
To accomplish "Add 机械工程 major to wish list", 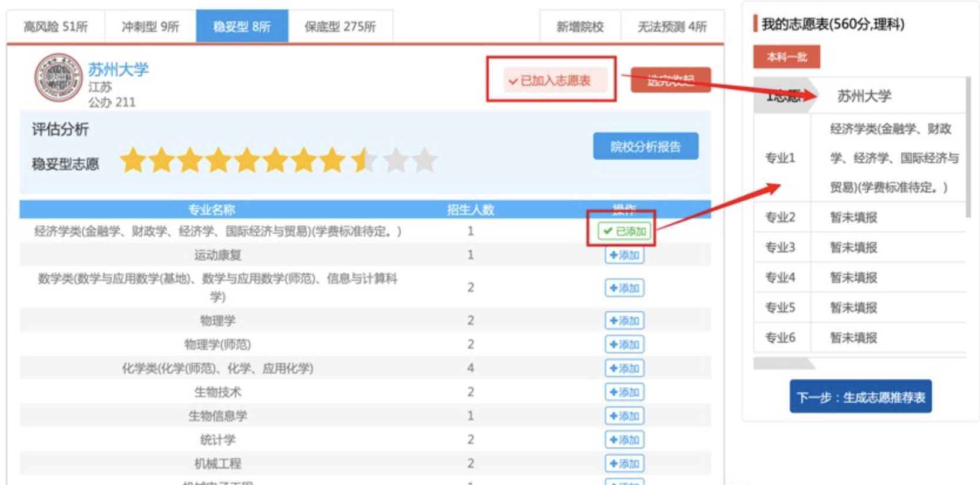I will pos(624,463).
